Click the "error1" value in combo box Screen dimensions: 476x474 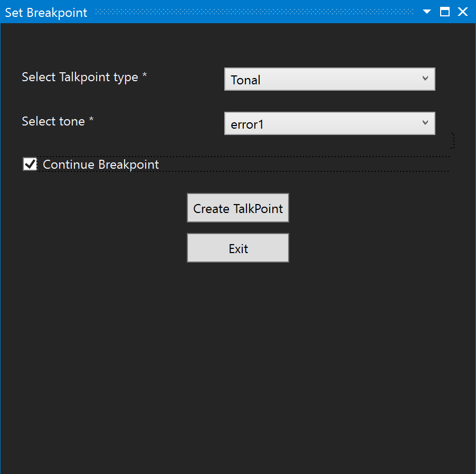247,124
